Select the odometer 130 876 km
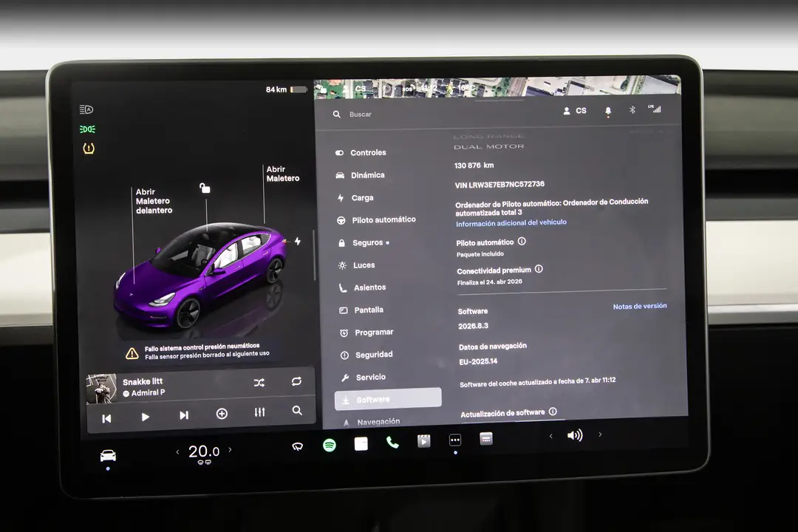This screenshot has width=798, height=532. point(474,166)
